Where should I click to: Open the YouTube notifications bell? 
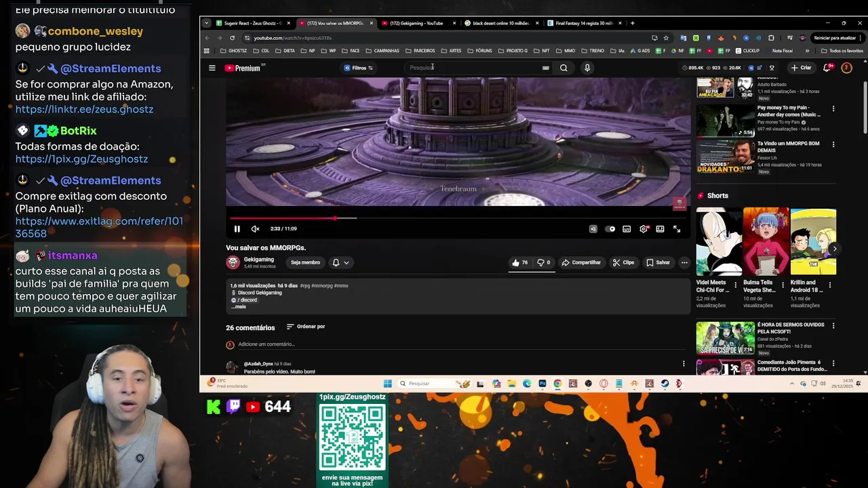pos(827,68)
